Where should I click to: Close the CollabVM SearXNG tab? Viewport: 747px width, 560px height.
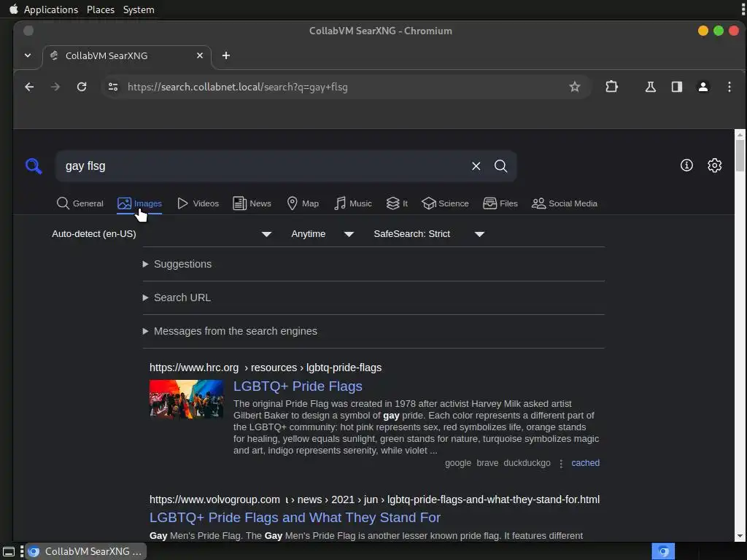click(200, 55)
